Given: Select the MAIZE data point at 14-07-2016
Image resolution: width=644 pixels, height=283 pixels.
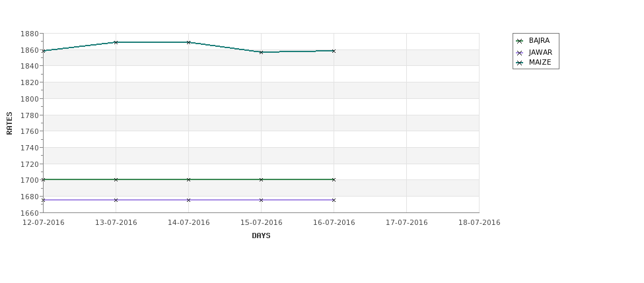Looking at the screenshot, I should click(188, 42).
